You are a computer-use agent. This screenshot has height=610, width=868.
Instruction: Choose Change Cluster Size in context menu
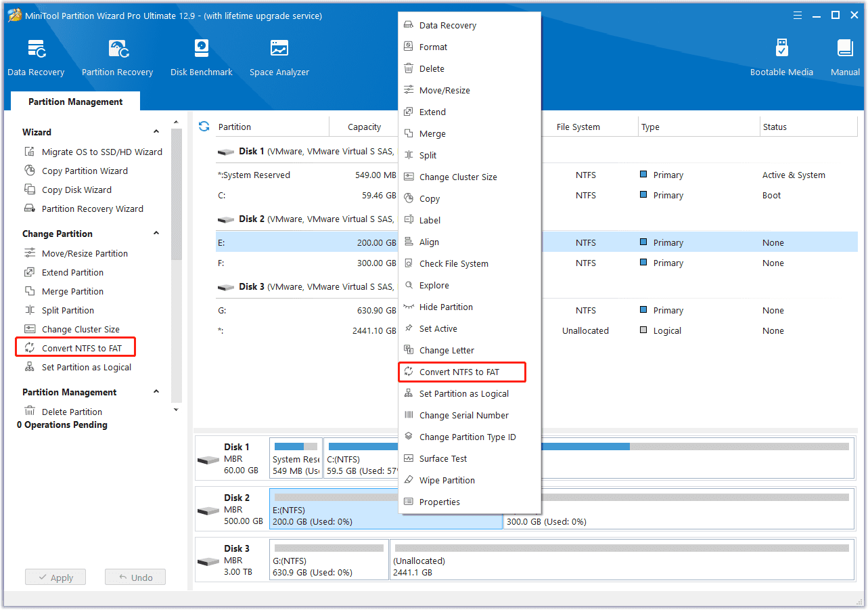469,177
